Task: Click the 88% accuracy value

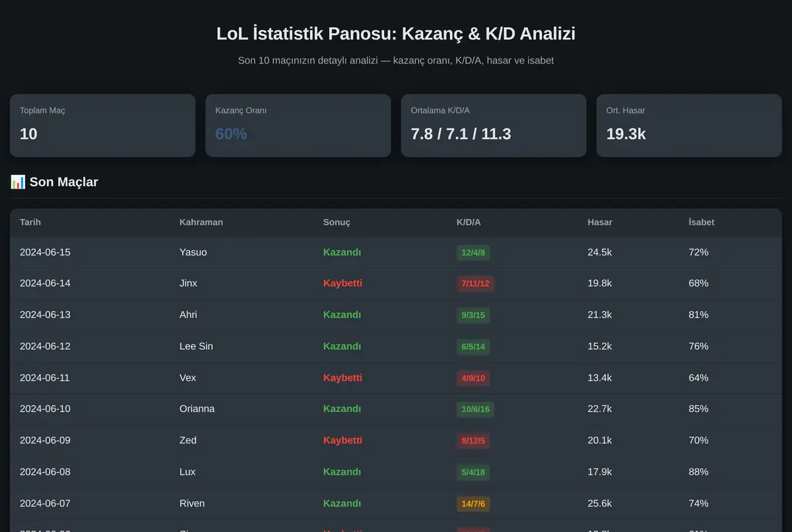Action: pyautogui.click(x=698, y=472)
